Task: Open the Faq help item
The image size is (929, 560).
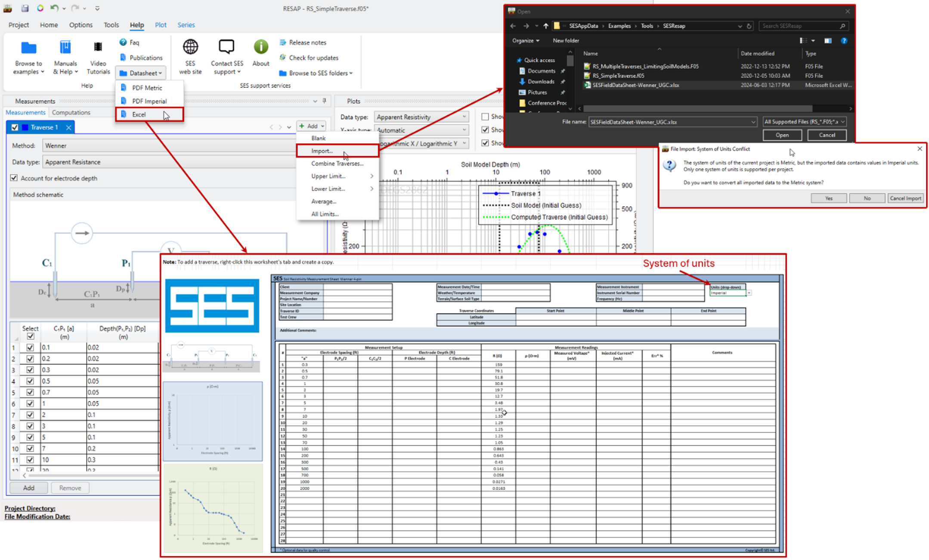Action: [129, 42]
